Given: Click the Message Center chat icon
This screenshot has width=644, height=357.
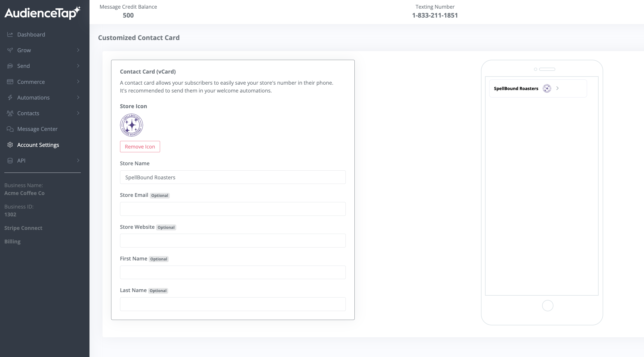Looking at the screenshot, I should click(10, 129).
